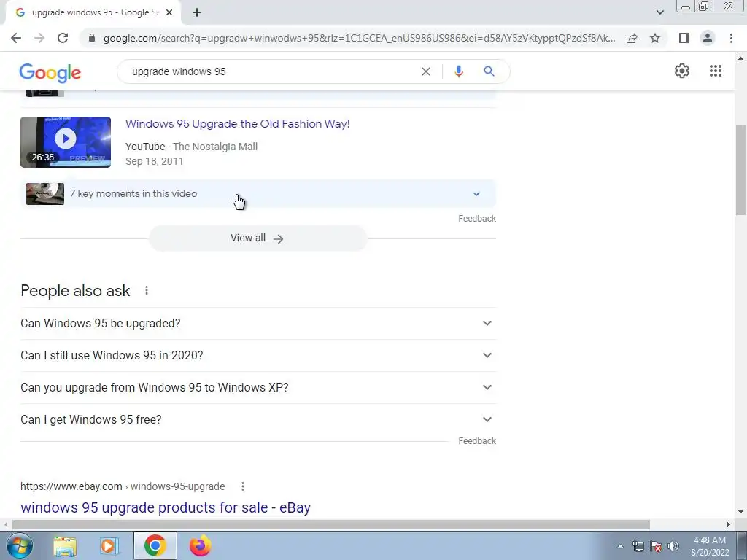Image resolution: width=747 pixels, height=560 pixels.
Task: Open Windows 95 Upgrade the Old Fashion Way link
Action: click(237, 124)
